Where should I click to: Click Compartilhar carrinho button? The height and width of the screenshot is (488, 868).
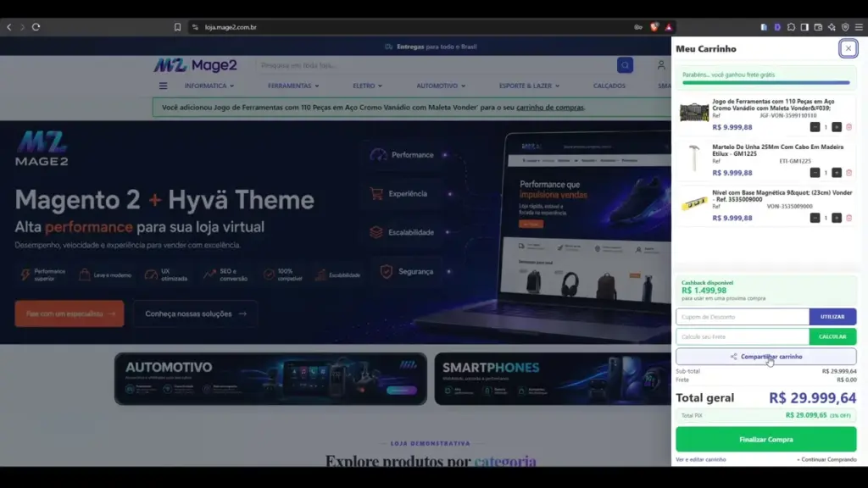[x=766, y=357]
